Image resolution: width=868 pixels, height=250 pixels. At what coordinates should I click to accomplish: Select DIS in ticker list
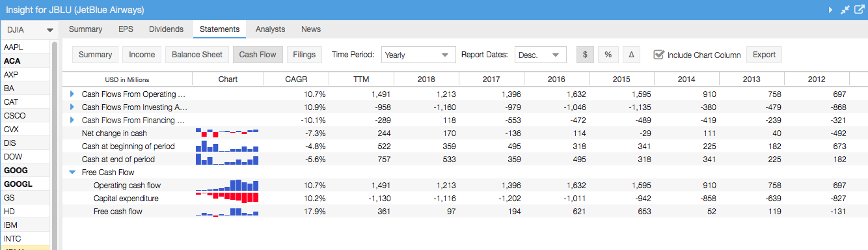point(25,143)
